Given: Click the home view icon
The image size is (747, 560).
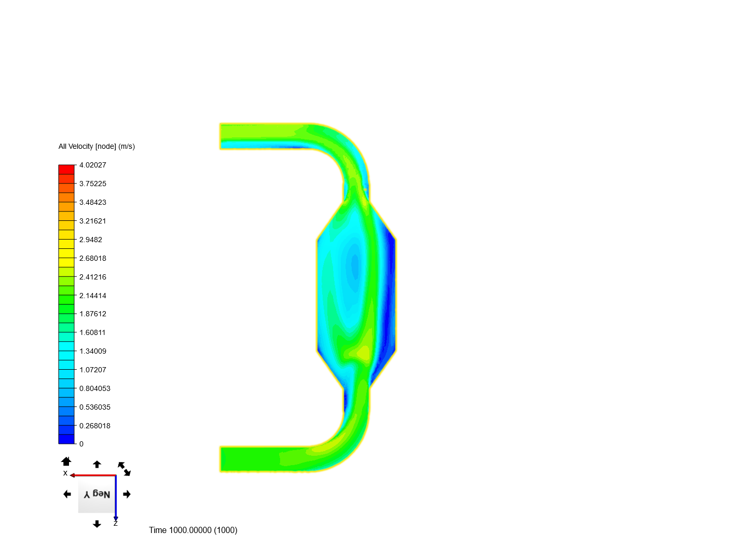Looking at the screenshot, I should (x=66, y=461).
